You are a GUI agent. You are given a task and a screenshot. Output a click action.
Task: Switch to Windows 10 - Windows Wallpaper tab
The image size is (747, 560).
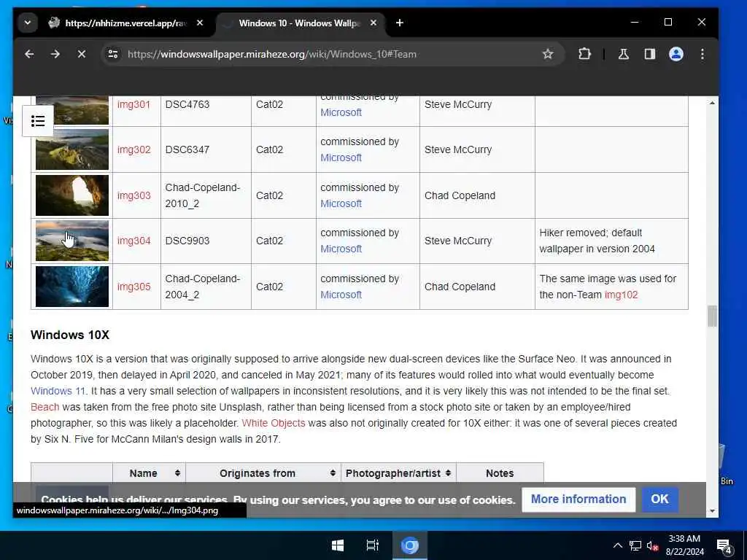[x=298, y=23]
